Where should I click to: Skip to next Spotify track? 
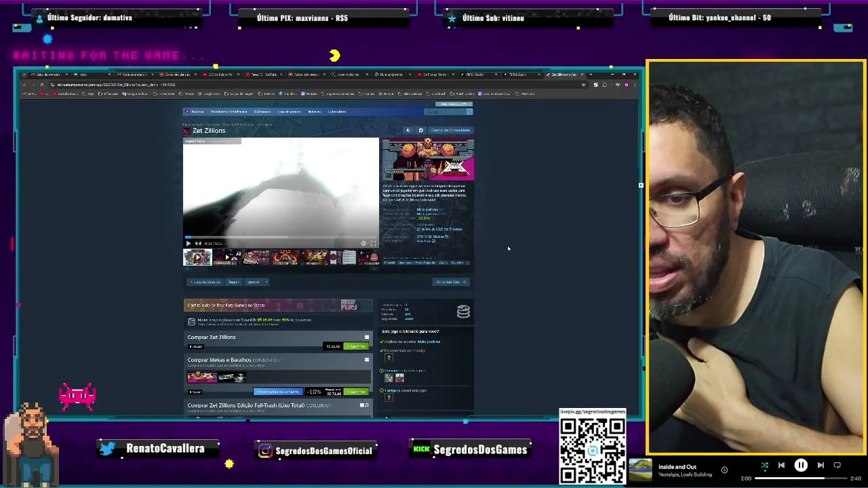(821, 466)
